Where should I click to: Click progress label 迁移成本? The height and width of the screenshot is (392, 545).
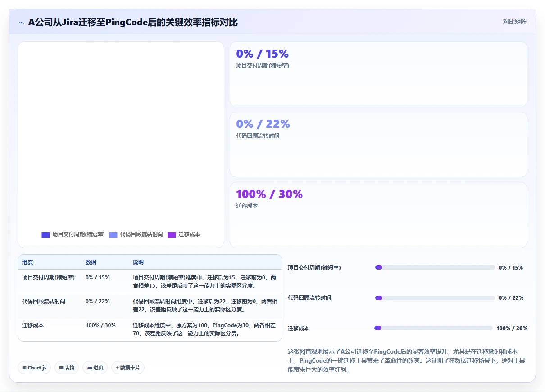click(x=299, y=329)
